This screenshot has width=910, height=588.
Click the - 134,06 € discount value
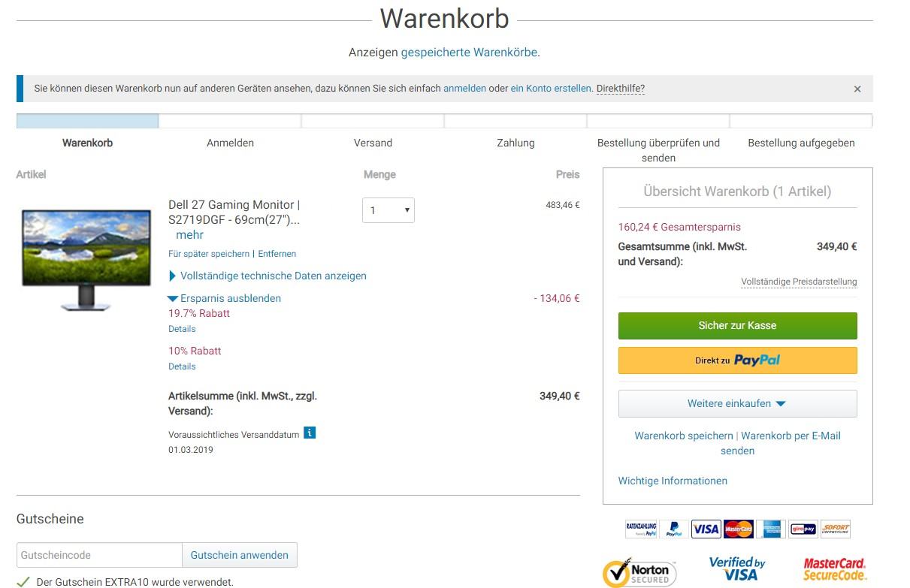[x=557, y=298]
